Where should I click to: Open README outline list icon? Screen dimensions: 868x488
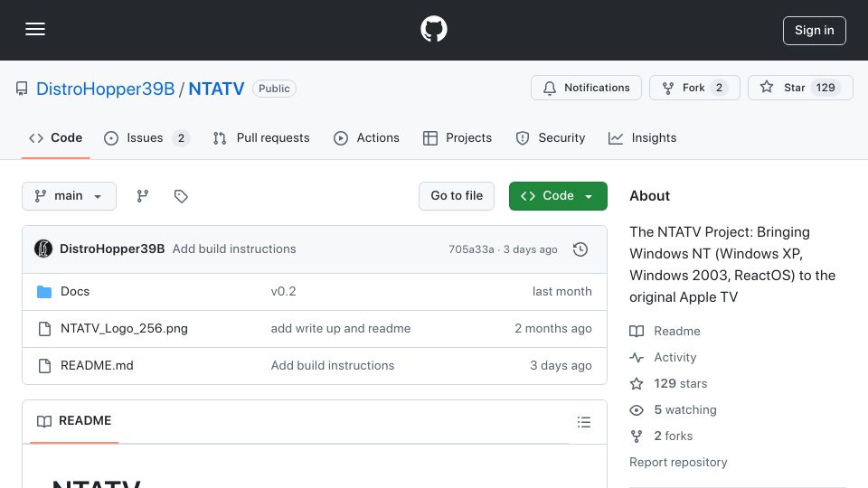point(584,422)
